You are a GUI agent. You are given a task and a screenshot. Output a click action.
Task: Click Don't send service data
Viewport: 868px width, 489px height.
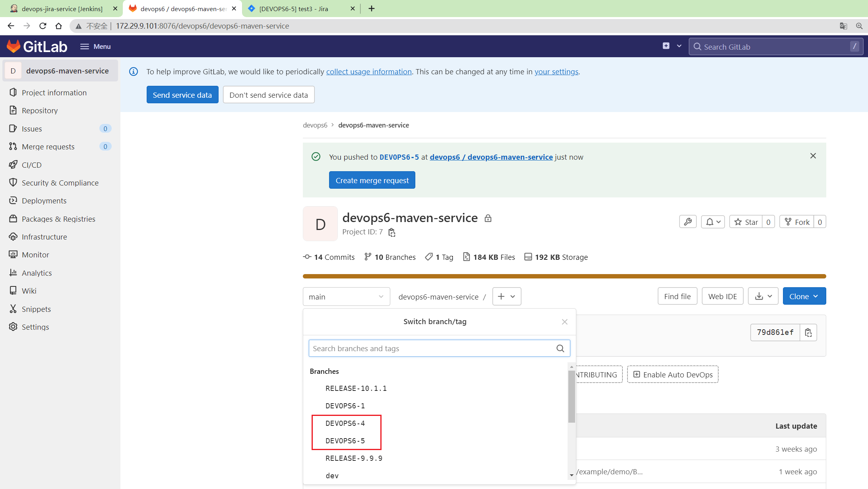point(269,95)
